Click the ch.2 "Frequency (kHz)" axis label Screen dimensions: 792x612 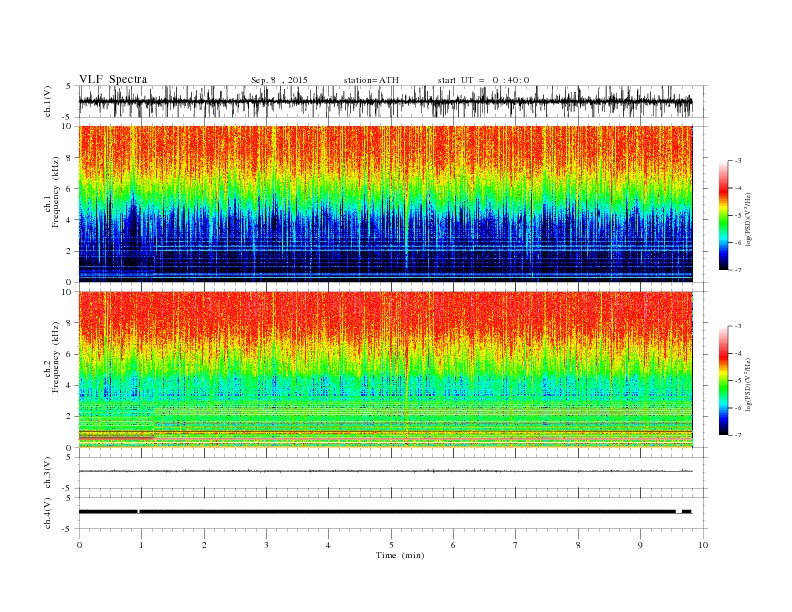coord(55,356)
